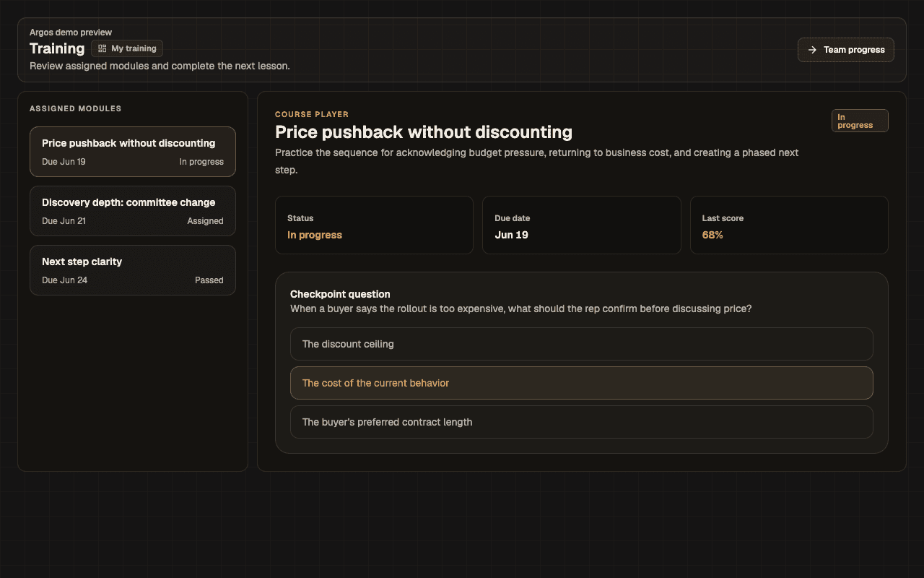The width and height of the screenshot is (924, 578).
Task: Choose answer The buyer's preferred contract length
Action: click(x=581, y=422)
